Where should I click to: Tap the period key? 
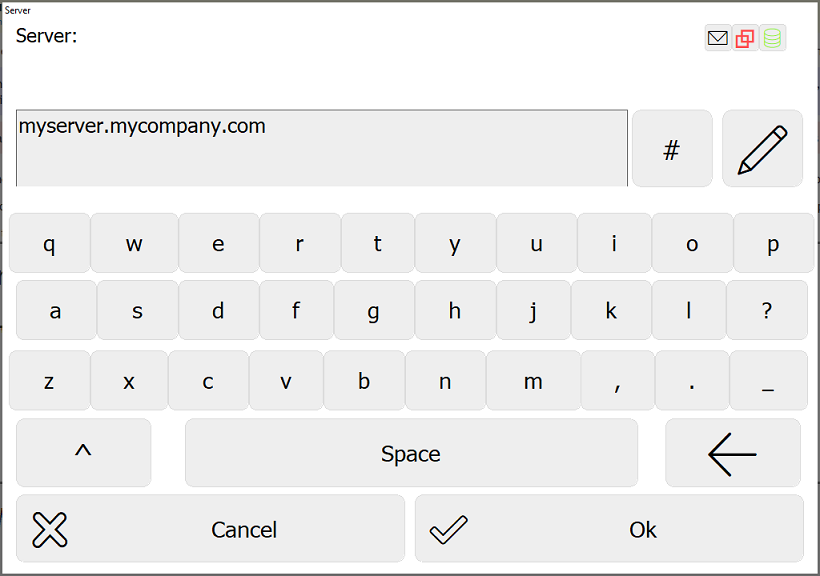pyautogui.click(x=691, y=380)
